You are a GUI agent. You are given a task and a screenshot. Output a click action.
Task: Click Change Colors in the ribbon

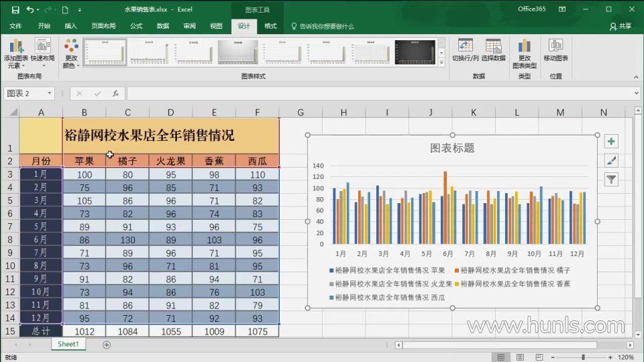(x=70, y=53)
